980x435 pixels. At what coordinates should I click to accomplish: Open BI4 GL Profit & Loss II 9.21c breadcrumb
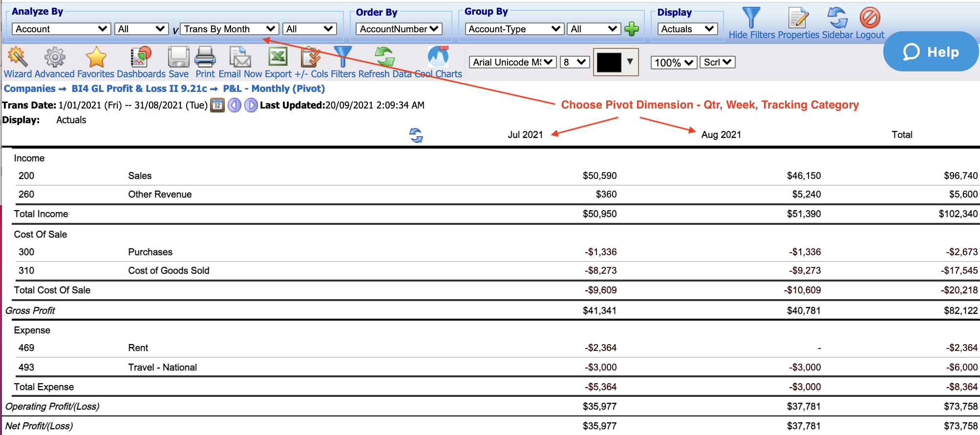[139, 88]
